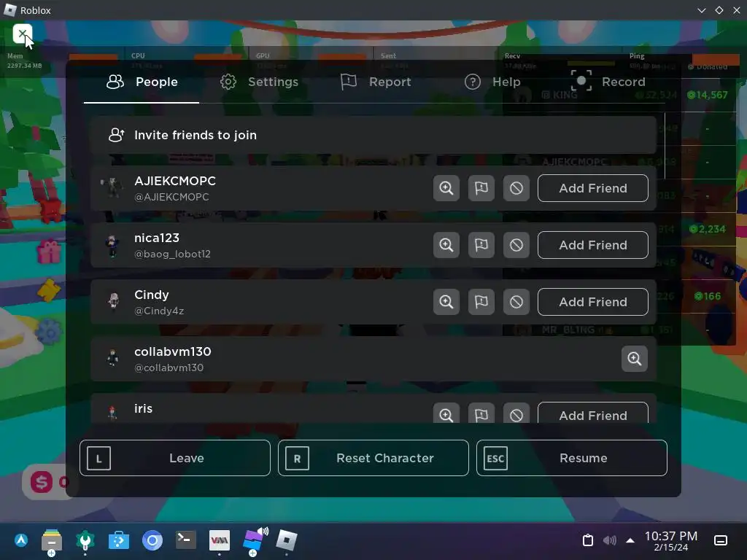This screenshot has width=747, height=560.
Task: Inspect collabvm130's avatar
Action: coord(634,359)
